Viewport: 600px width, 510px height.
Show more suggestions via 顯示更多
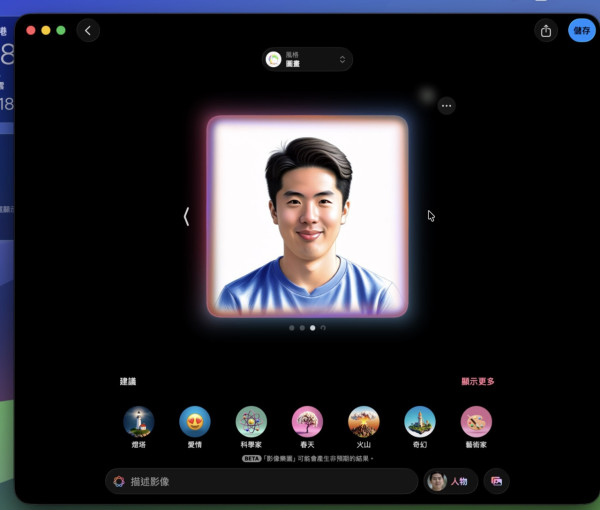pos(478,381)
